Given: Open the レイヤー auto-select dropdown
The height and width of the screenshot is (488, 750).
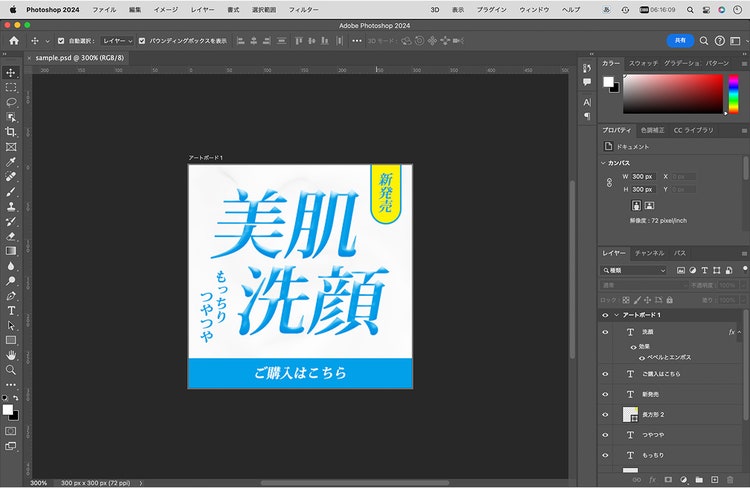Looking at the screenshot, I should [x=117, y=41].
